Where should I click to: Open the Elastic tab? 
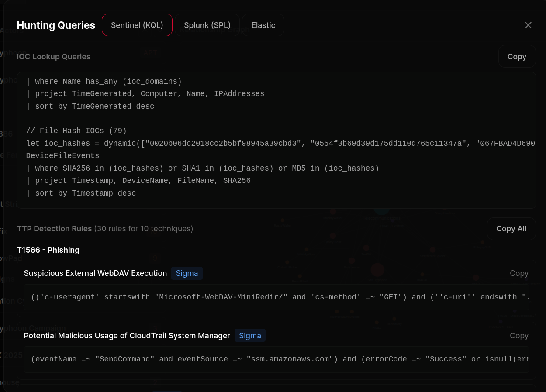click(x=263, y=25)
